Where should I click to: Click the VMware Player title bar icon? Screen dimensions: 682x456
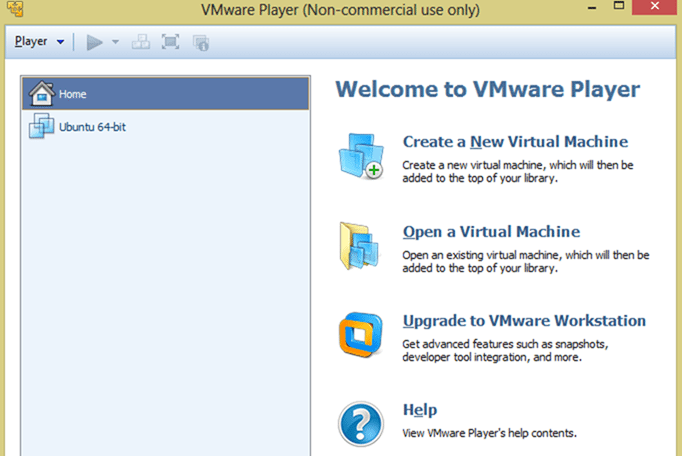[x=15, y=8]
